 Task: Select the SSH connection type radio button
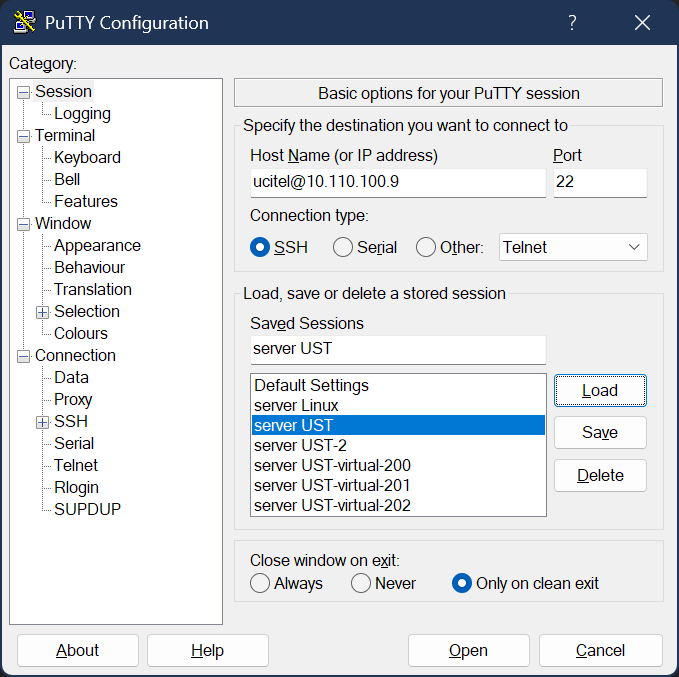261,247
